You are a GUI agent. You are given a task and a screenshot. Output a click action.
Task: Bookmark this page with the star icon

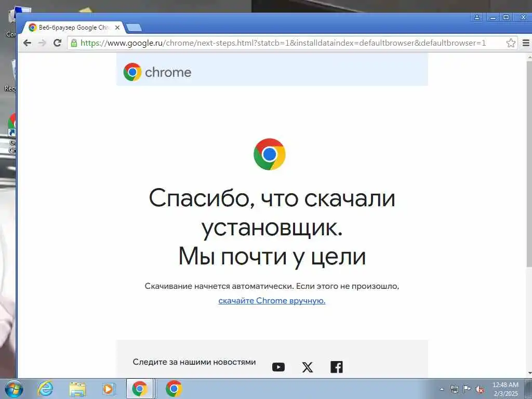[511, 43]
